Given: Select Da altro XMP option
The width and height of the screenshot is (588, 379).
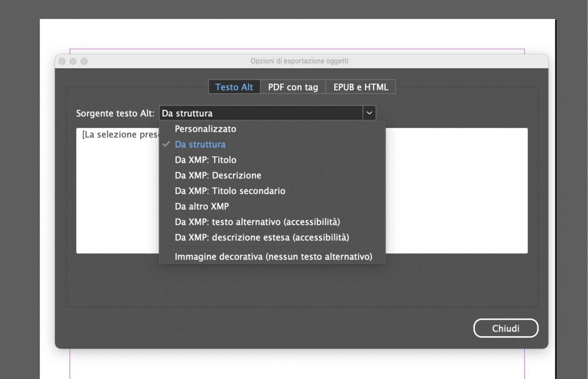Looking at the screenshot, I should (x=202, y=206).
